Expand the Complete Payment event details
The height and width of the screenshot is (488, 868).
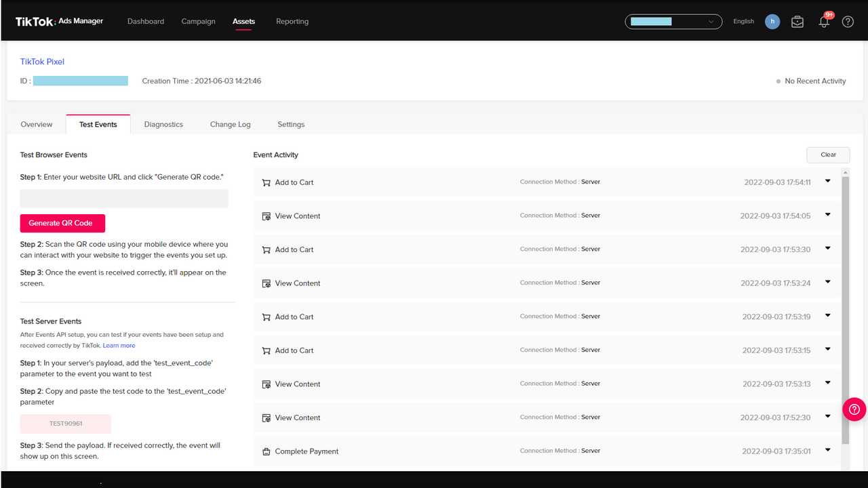coord(827,449)
